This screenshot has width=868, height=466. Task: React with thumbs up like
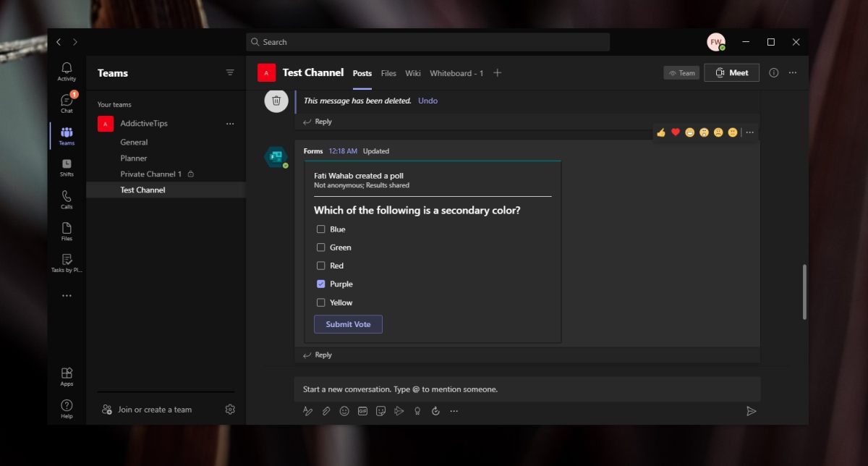point(661,132)
